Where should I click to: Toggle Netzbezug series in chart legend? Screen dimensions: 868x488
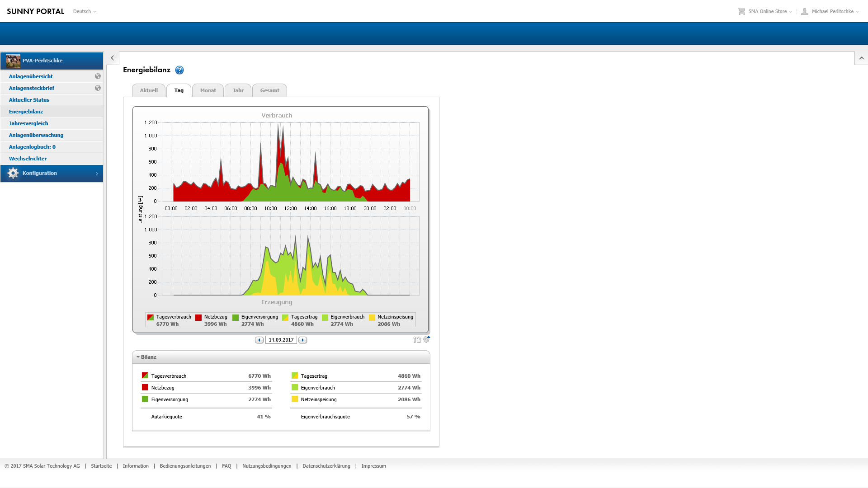pos(212,317)
